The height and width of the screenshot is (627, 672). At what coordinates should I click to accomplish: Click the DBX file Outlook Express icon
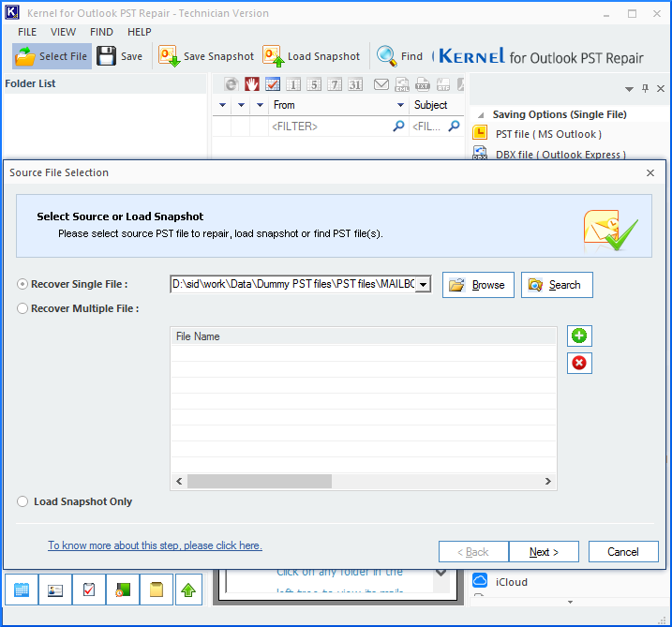pos(480,153)
